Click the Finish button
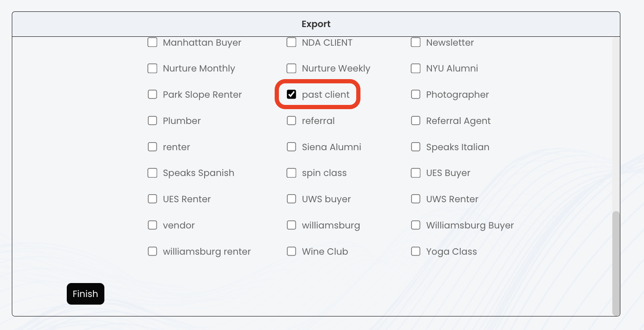This screenshot has height=330, width=644. coord(85,294)
